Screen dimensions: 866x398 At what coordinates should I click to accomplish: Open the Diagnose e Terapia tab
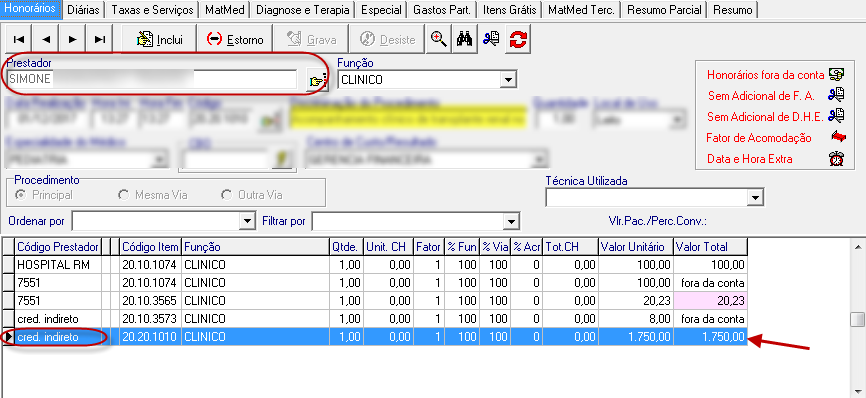(303, 10)
